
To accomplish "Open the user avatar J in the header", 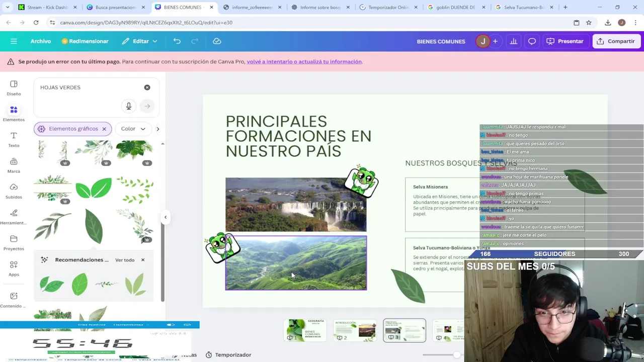I will (483, 41).
